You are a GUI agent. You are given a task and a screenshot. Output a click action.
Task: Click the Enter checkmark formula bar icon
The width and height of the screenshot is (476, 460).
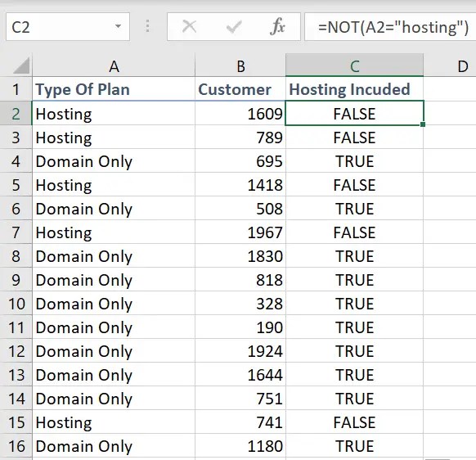(x=234, y=27)
